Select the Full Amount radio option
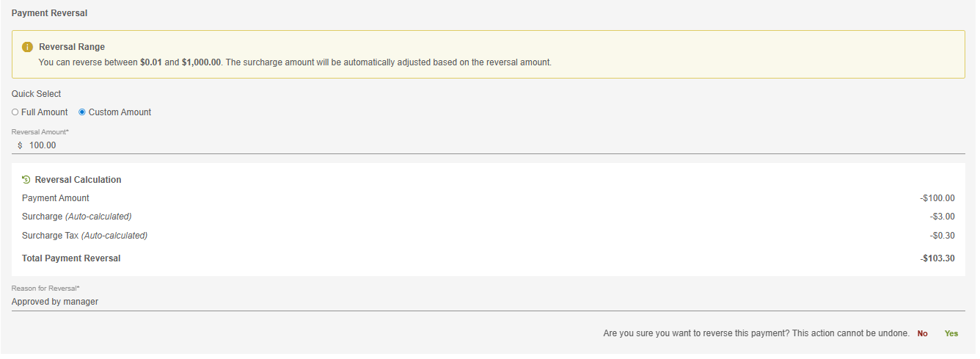The height and width of the screenshot is (359, 980). [15, 112]
